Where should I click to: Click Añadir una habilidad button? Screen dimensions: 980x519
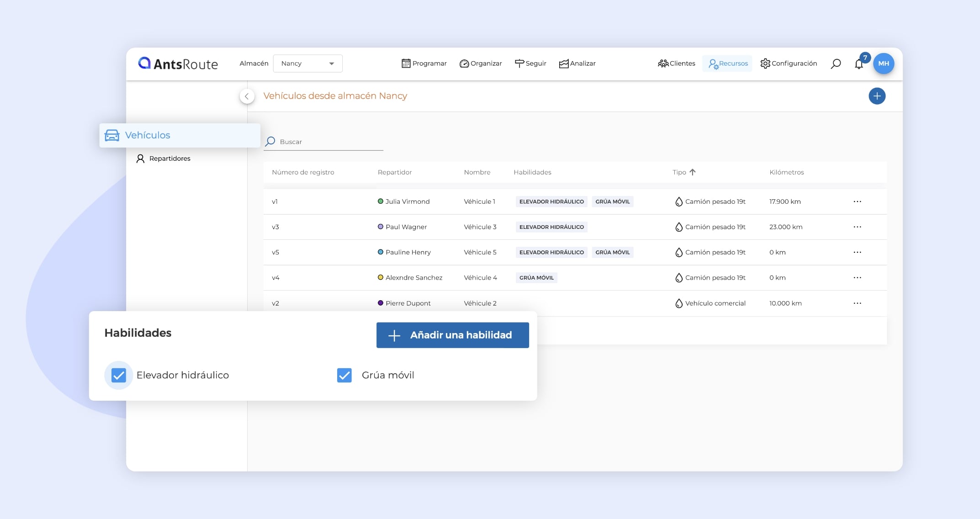tap(452, 335)
